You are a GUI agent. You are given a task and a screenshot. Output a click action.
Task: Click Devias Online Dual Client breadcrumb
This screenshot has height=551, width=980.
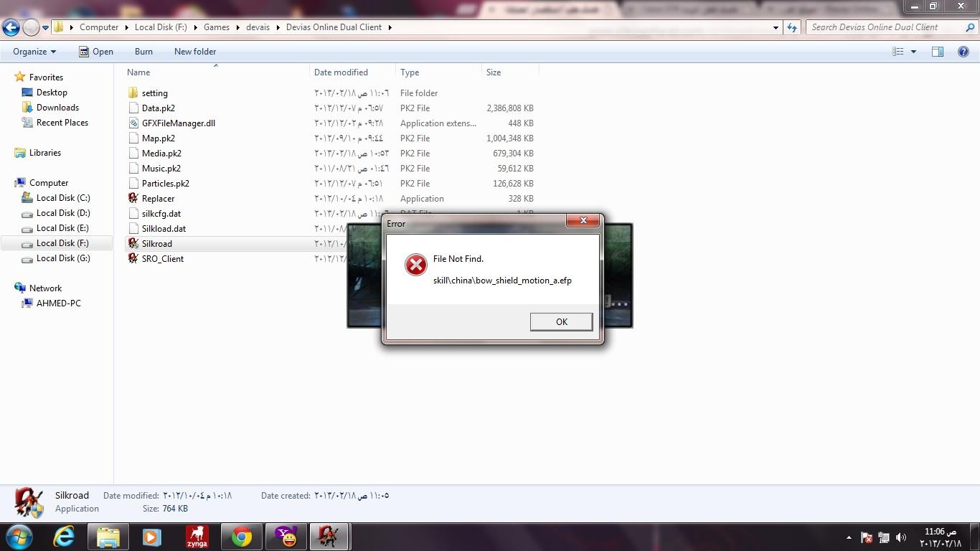coord(334,27)
